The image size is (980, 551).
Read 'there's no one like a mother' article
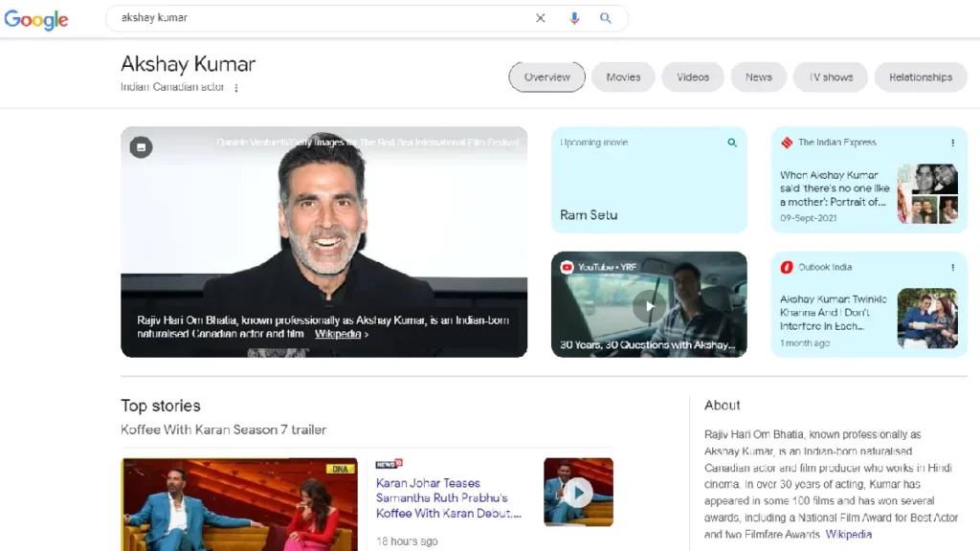coord(835,188)
